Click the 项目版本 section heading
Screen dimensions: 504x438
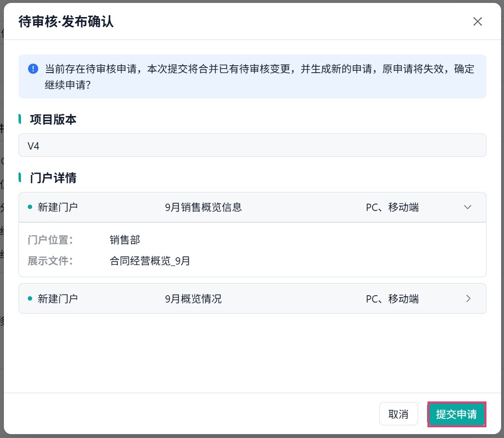pos(53,119)
